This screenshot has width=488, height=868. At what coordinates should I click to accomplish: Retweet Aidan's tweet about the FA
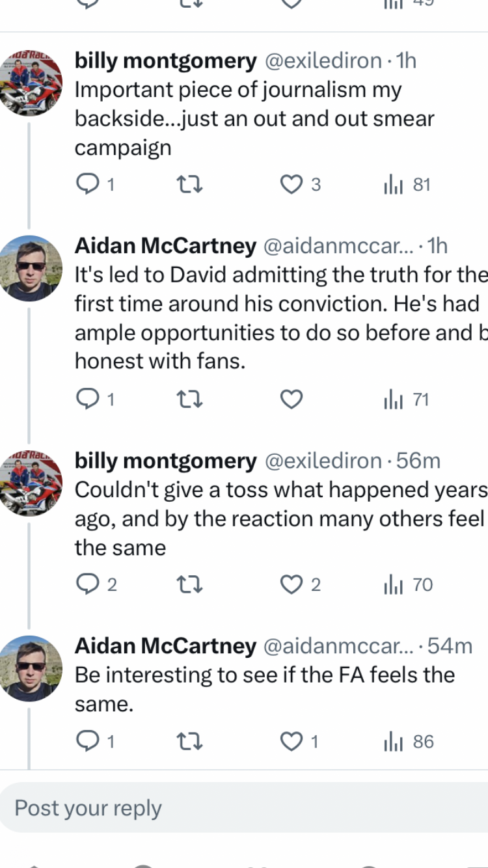[x=190, y=741]
